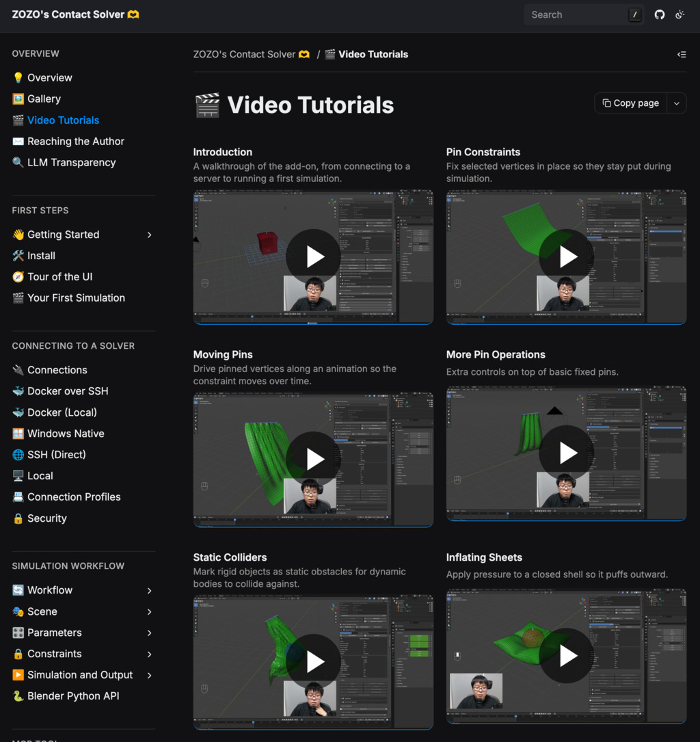
Task: Click the Scene theater masks icon
Action: tap(18, 611)
